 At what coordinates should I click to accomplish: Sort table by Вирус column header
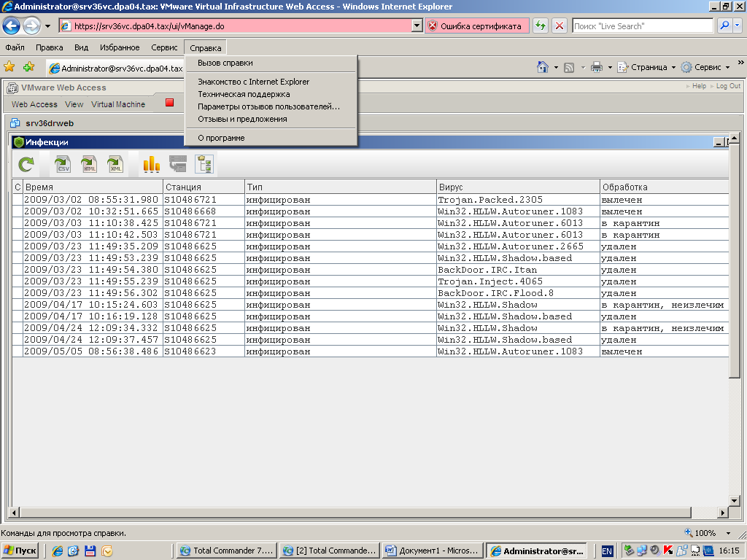pos(517,187)
